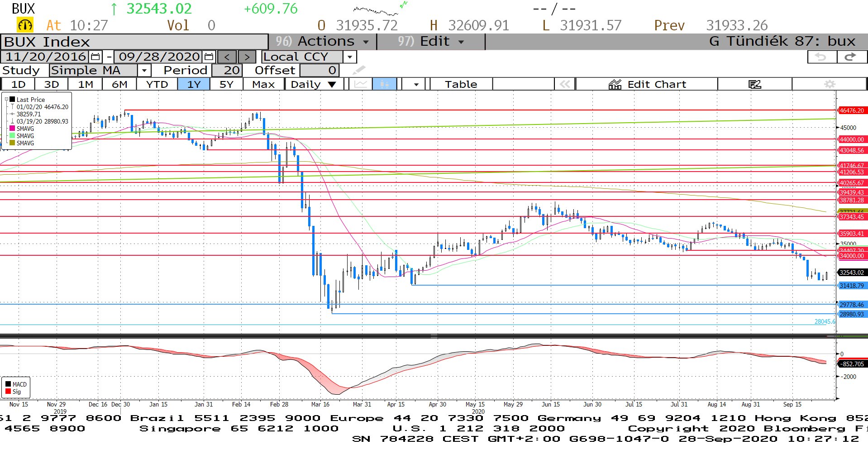
Task: Click the 35903.41 price level label
Action: (852, 234)
